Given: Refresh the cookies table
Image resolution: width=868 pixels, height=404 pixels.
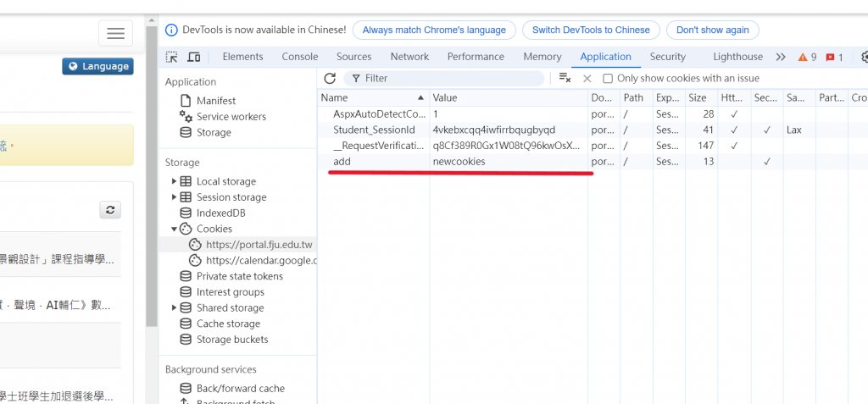Looking at the screenshot, I should click(x=330, y=78).
